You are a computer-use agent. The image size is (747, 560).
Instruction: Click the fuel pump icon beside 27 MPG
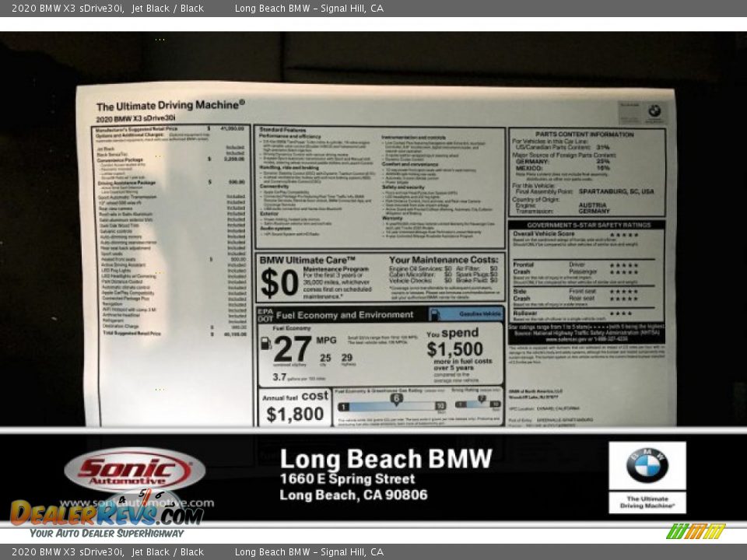pos(266,344)
